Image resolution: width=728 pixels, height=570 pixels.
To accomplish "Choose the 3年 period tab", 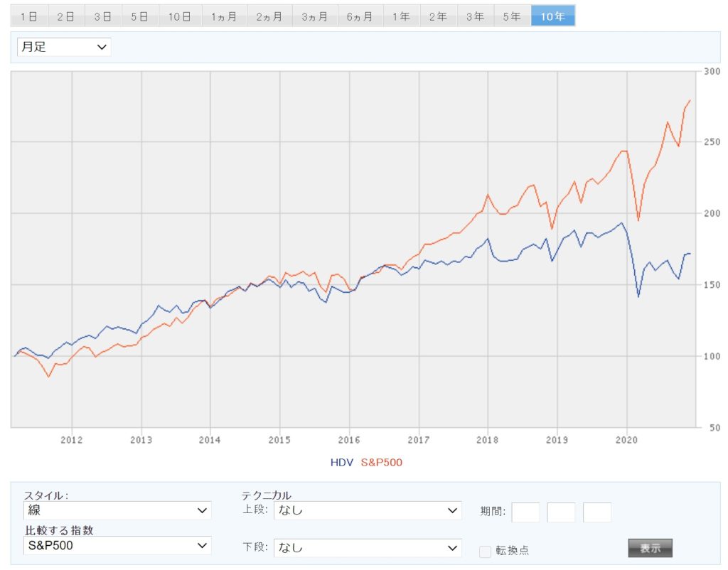I will [x=476, y=16].
